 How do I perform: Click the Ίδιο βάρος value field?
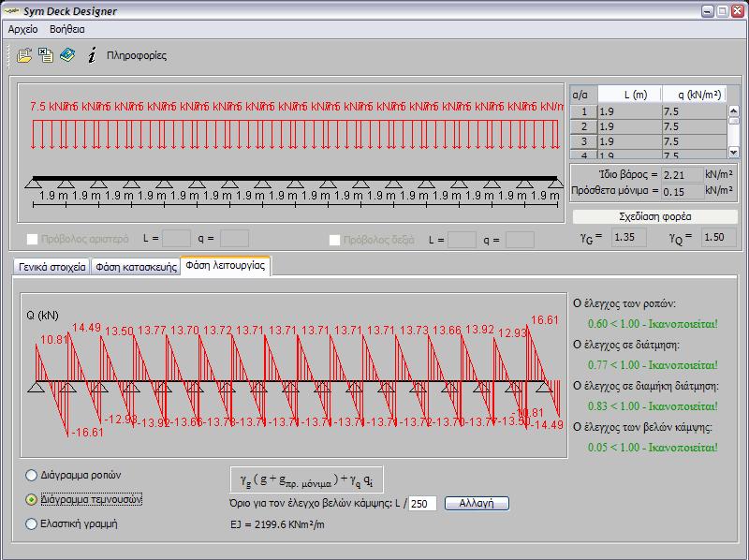[683, 175]
